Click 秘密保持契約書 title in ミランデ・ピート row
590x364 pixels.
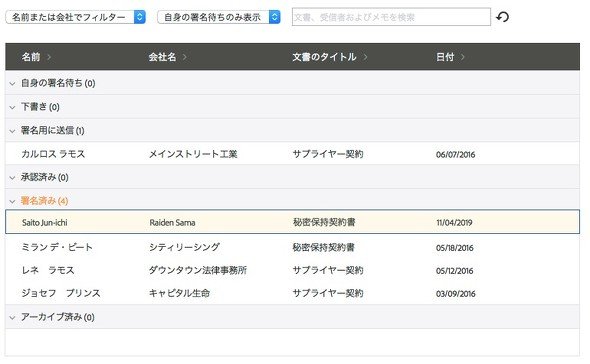(324, 247)
